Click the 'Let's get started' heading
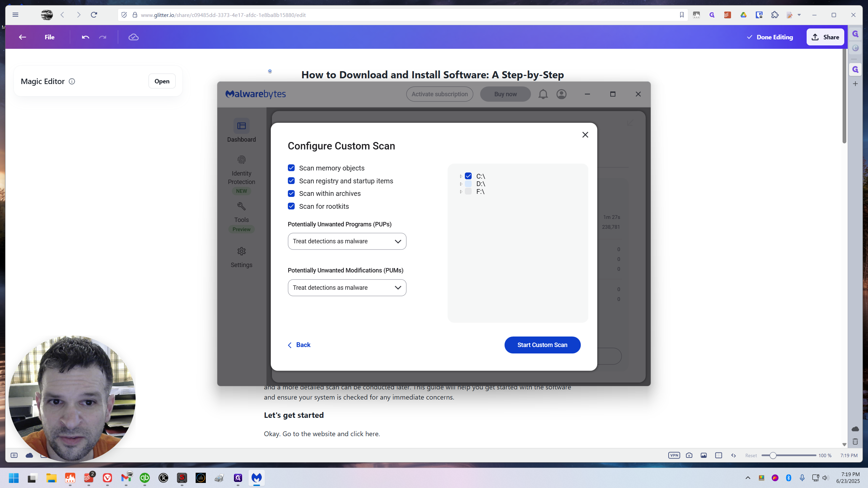This screenshot has height=488, width=868. [294, 415]
